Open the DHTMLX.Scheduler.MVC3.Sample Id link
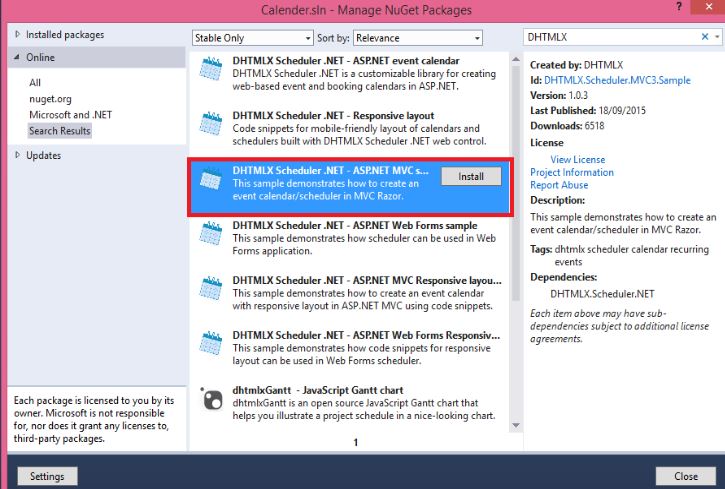The image size is (725, 489). [x=617, y=80]
